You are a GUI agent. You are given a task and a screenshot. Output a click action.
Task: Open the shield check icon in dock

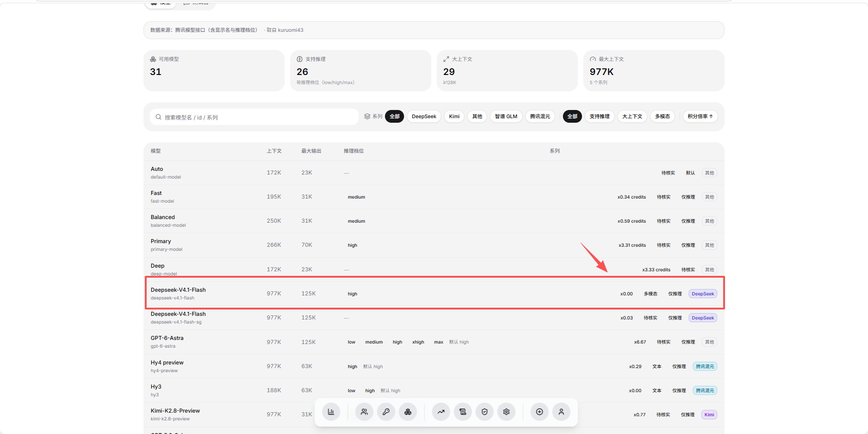pos(484,412)
